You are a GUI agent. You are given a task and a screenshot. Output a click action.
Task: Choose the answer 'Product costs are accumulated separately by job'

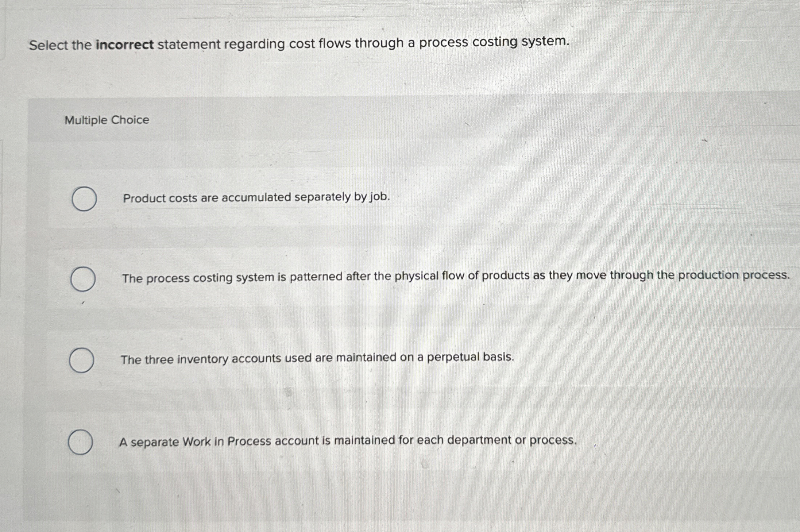point(256,198)
